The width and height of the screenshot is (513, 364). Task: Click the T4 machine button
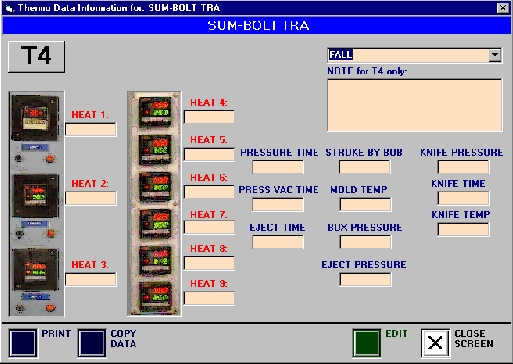pyautogui.click(x=36, y=56)
